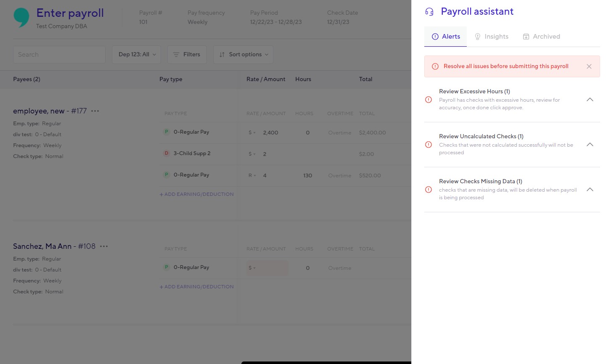This screenshot has width=611, height=364.
Task: Click Add Earning/Deduction for employee, new
Action: [x=196, y=194]
